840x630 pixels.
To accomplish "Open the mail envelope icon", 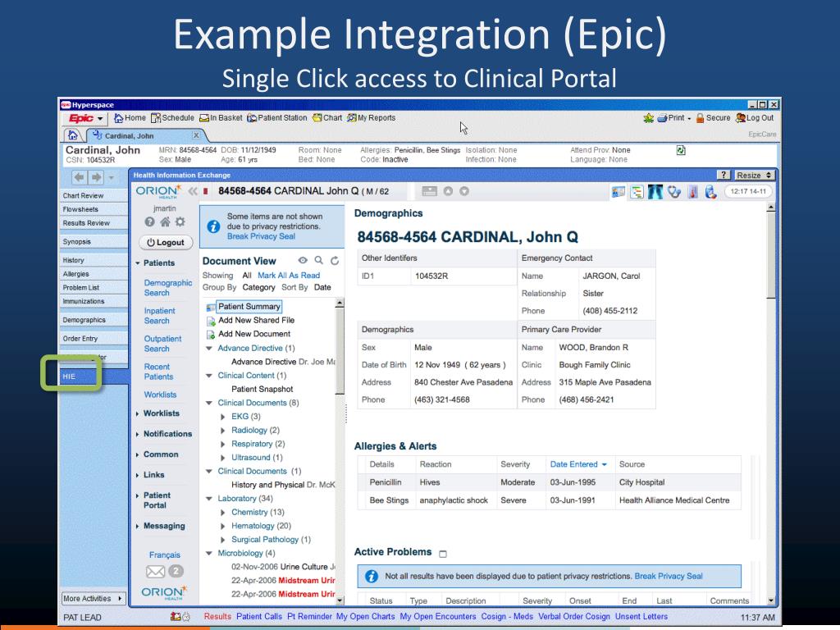I will tap(155, 572).
